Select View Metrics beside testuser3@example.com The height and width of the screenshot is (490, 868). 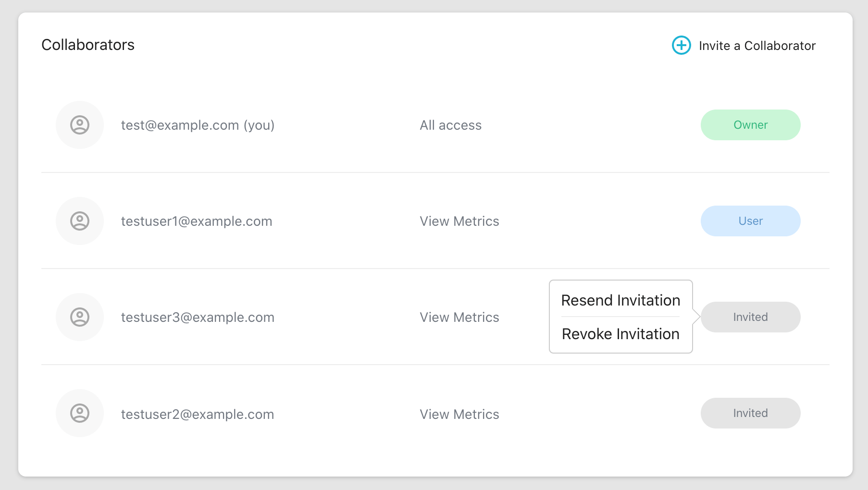pos(459,317)
